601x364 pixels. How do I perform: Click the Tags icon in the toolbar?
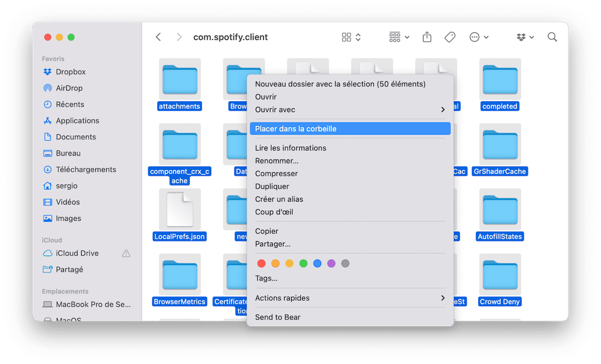pos(450,37)
